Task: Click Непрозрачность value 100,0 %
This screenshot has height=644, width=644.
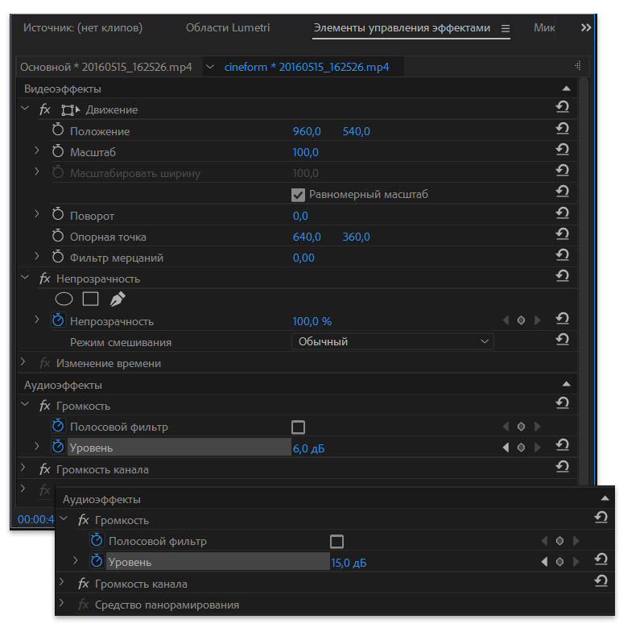Action: pos(312,321)
